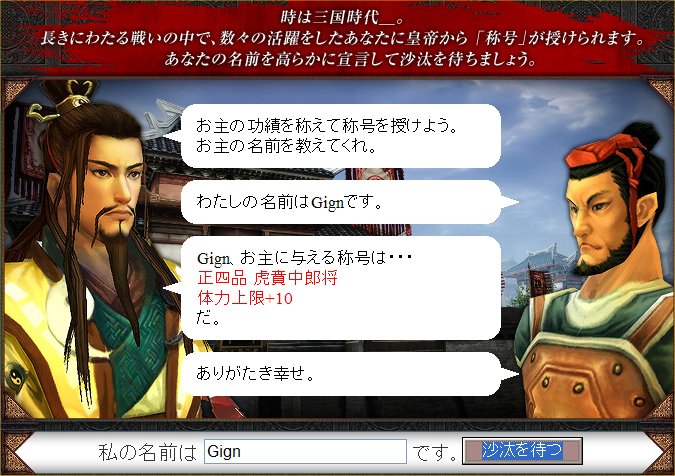Click the bottom-left corner ornament of the frame
The image size is (675, 476).
(x=14, y=406)
